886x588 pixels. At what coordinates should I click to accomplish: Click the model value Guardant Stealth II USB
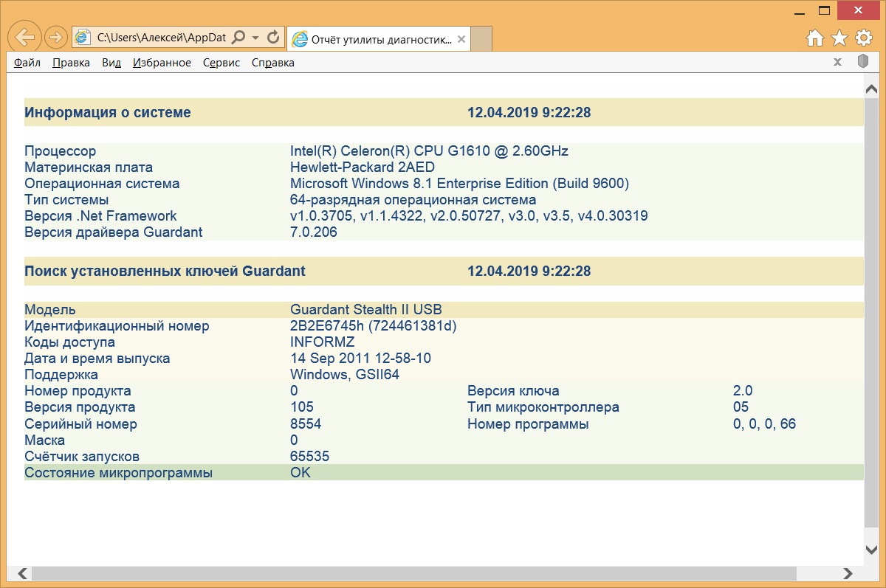(x=366, y=310)
